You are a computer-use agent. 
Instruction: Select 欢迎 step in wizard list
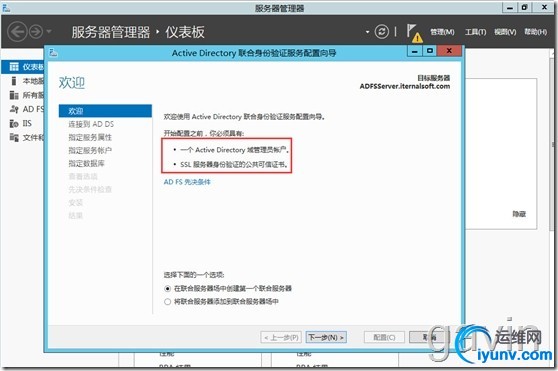(105, 111)
